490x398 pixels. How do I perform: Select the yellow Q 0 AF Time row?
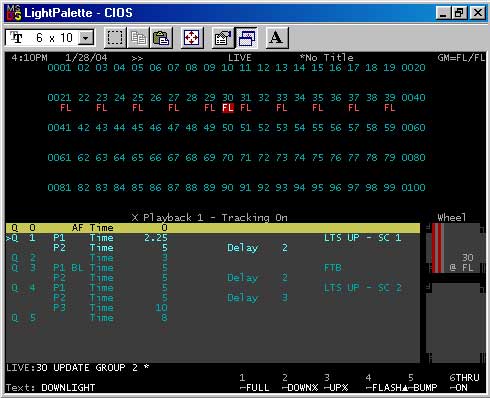click(x=213, y=228)
